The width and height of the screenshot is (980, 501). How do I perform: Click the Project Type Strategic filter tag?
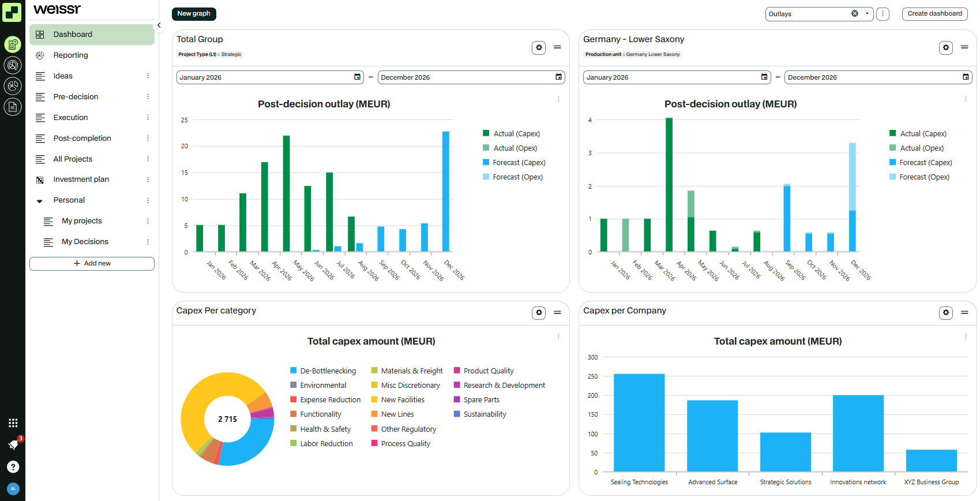click(x=210, y=54)
